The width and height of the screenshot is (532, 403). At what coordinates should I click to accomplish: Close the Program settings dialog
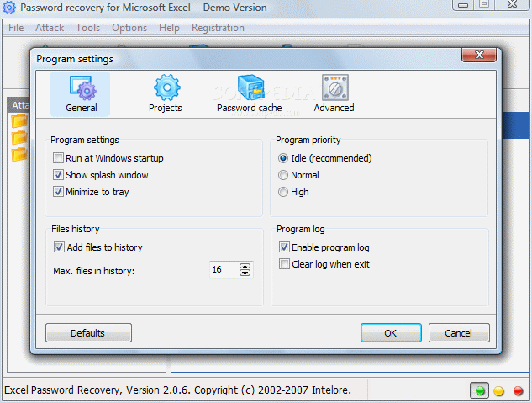[x=479, y=55]
